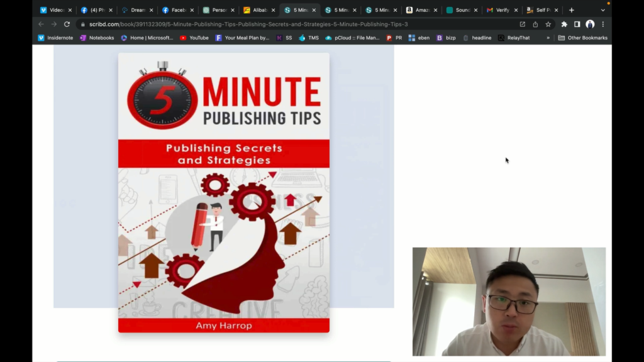Image resolution: width=644 pixels, height=362 pixels.
Task: Open the Insidernote bookmark
Action: (55, 38)
